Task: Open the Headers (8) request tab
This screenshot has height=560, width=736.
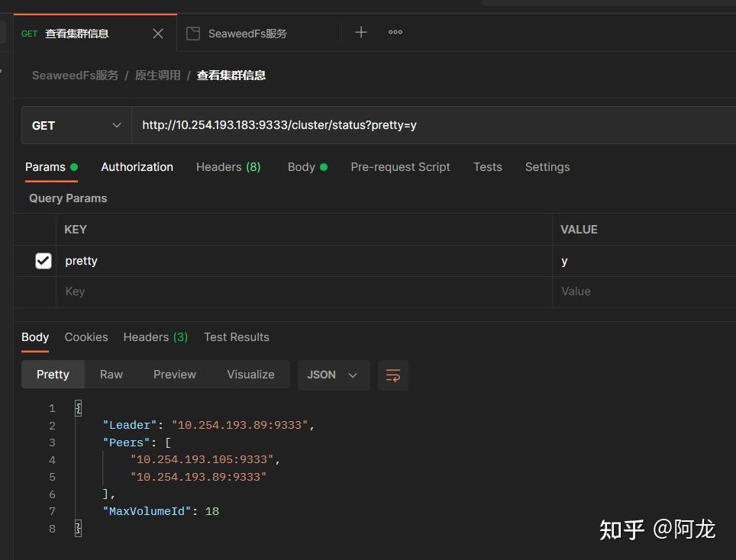Action: tap(228, 166)
